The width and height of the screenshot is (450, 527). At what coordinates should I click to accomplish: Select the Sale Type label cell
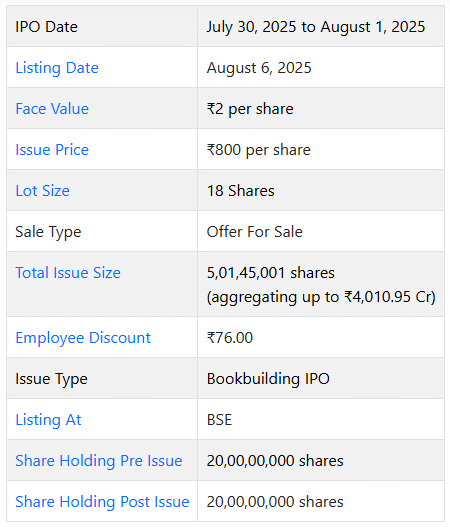click(102, 231)
